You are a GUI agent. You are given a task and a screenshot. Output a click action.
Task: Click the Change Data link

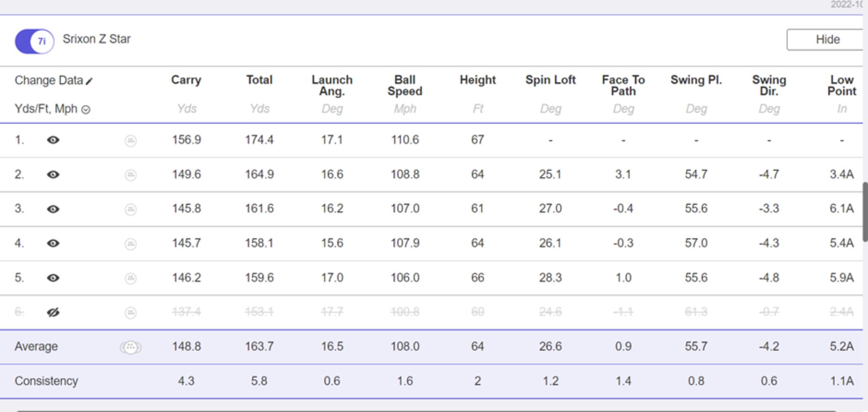click(x=49, y=80)
